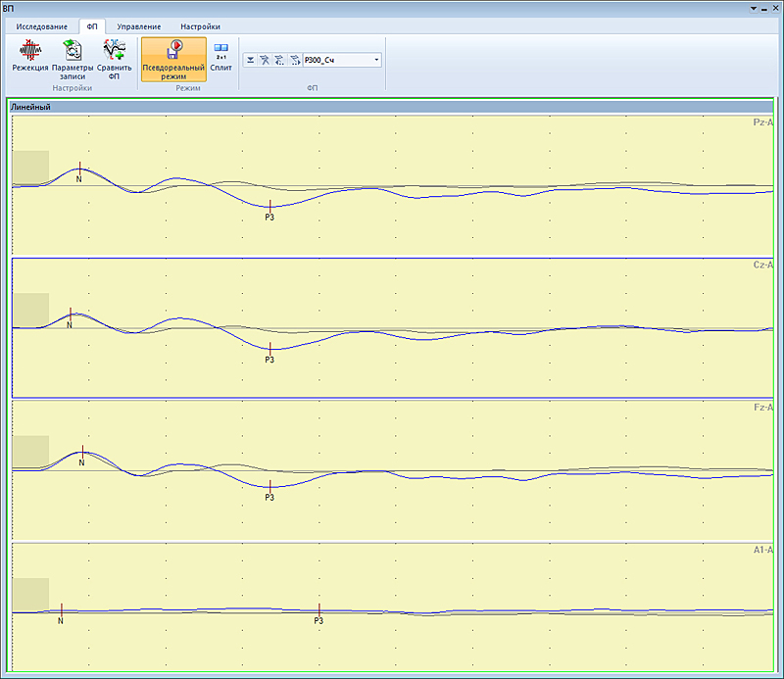The height and width of the screenshot is (679, 784).
Task: Open the title bar options dropdown arrow
Action: click(x=754, y=9)
